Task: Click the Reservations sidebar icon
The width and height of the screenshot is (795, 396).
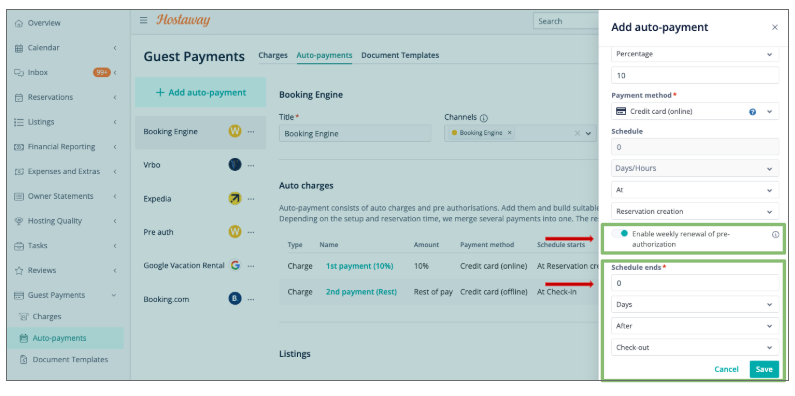Action: (19, 97)
